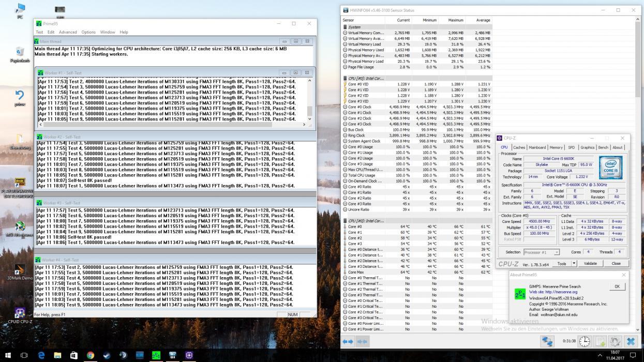The width and height of the screenshot is (644, 362).
Task: Open the Windows Start menu
Action: point(8,355)
